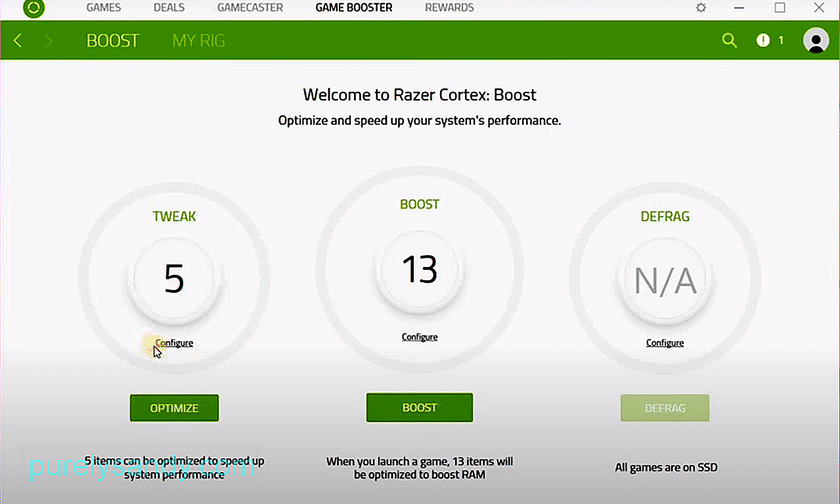Select the BOOST tab

pyautogui.click(x=113, y=41)
